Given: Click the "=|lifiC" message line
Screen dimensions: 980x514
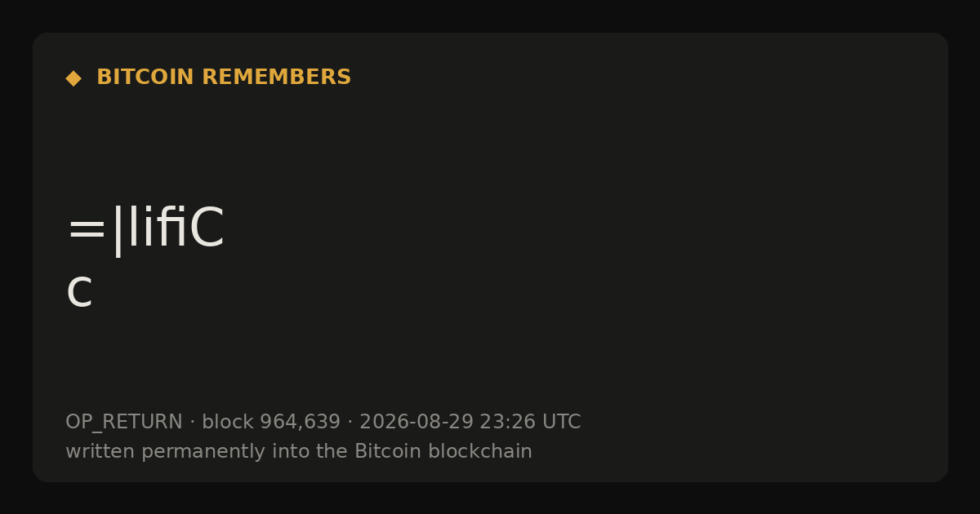Looking at the screenshot, I should [x=145, y=230].
